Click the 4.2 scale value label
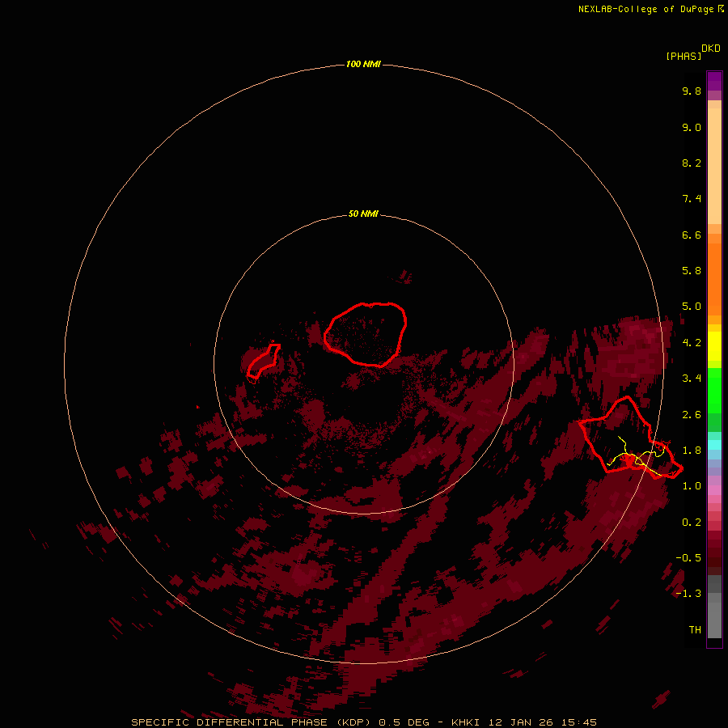728x728 pixels. click(x=692, y=343)
